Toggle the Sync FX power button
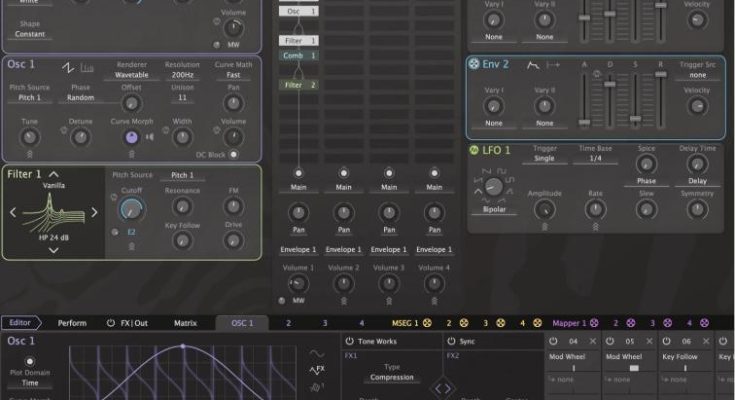Screen dimensions: 735x400 pos(450,342)
